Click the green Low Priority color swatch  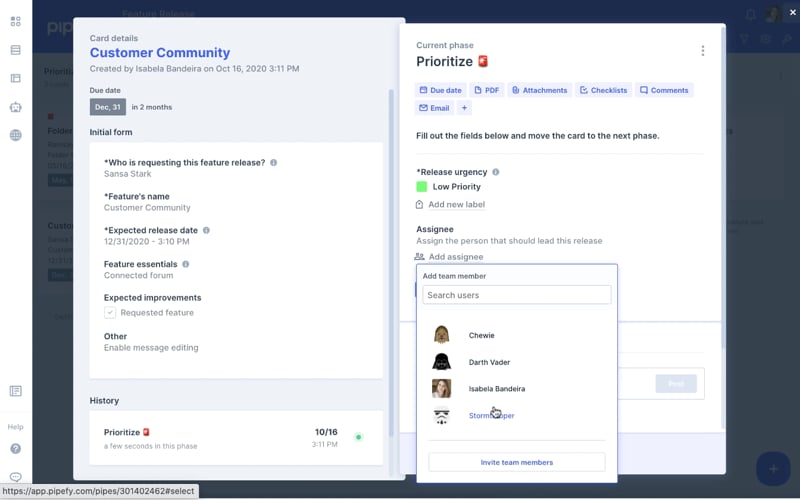422,187
